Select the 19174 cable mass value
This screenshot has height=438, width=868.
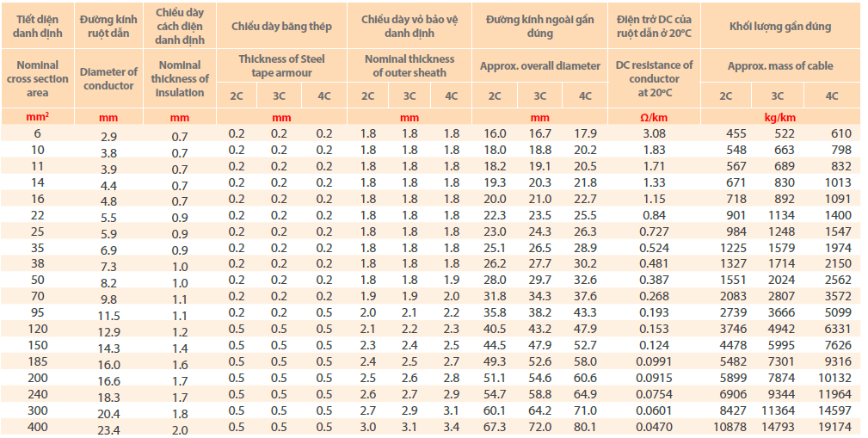point(830,428)
